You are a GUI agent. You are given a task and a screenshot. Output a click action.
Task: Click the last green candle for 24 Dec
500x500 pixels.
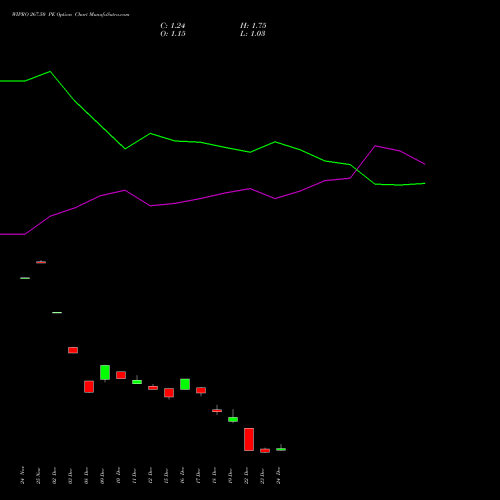[281, 449]
